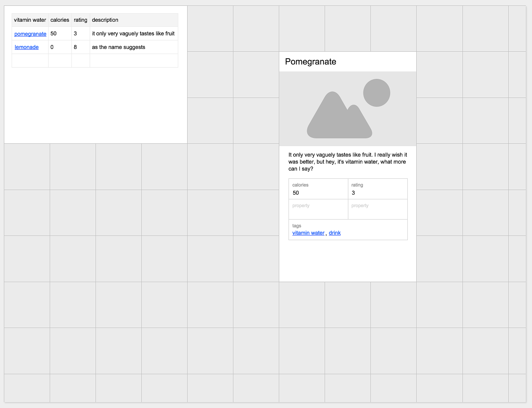Viewport: 532px width, 408px height.
Task: Click the right empty property field
Action: [377, 210]
